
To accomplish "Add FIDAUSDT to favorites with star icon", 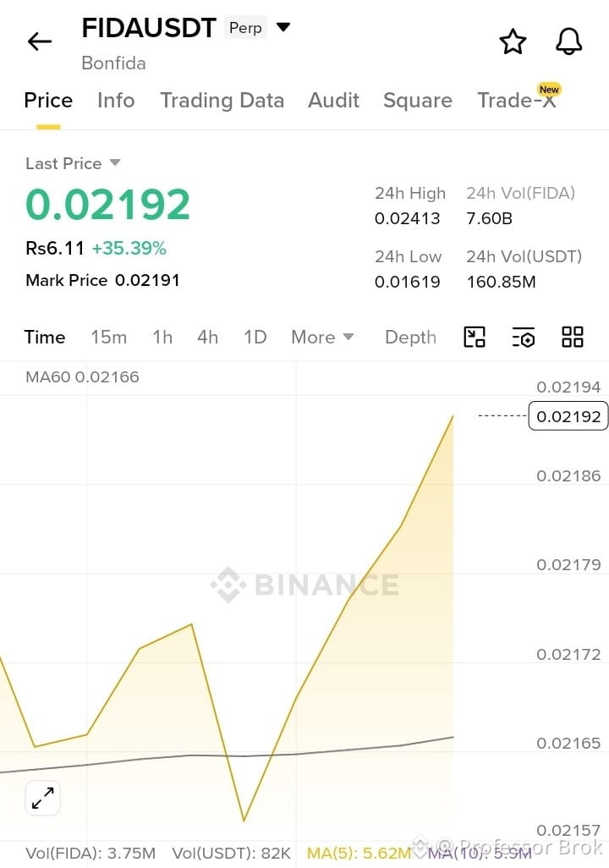I will pyautogui.click(x=513, y=41).
